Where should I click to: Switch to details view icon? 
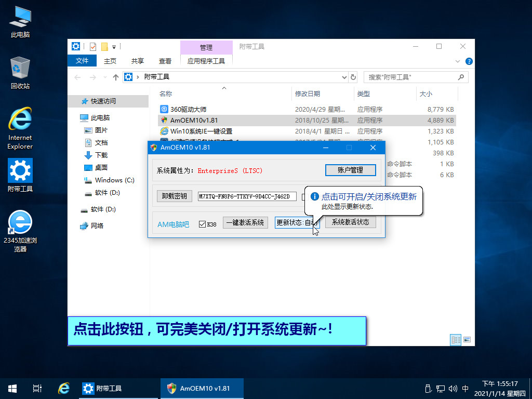coord(456,340)
